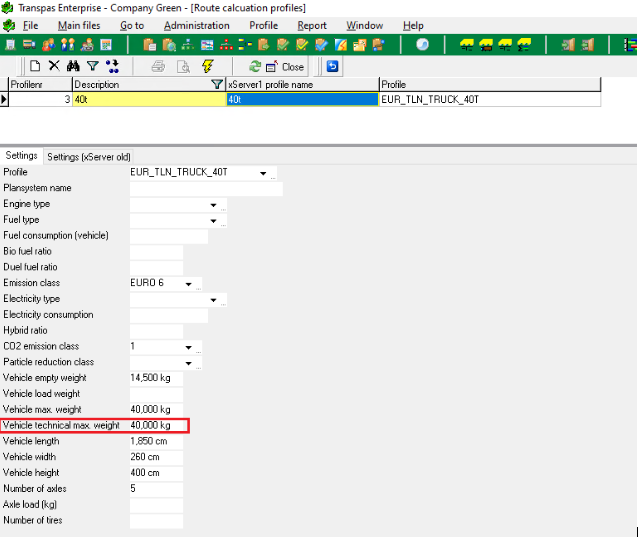Click the sheet with lightning bolt icon
The width and height of the screenshot is (638, 537).
pos(341,45)
